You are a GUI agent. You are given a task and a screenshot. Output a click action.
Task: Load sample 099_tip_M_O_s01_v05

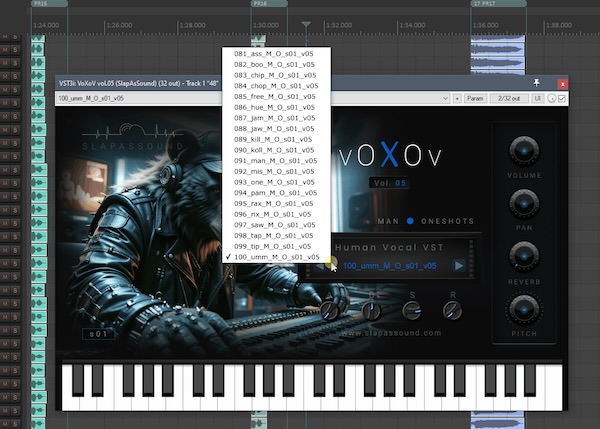(276, 247)
